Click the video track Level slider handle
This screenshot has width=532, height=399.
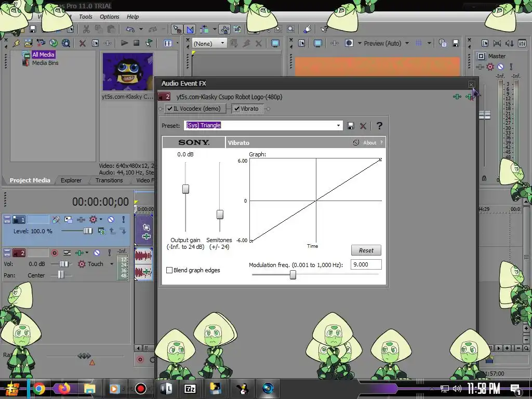click(87, 231)
